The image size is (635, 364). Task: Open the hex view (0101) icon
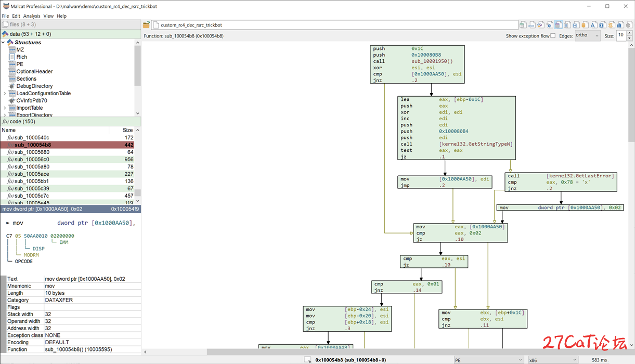(532, 25)
